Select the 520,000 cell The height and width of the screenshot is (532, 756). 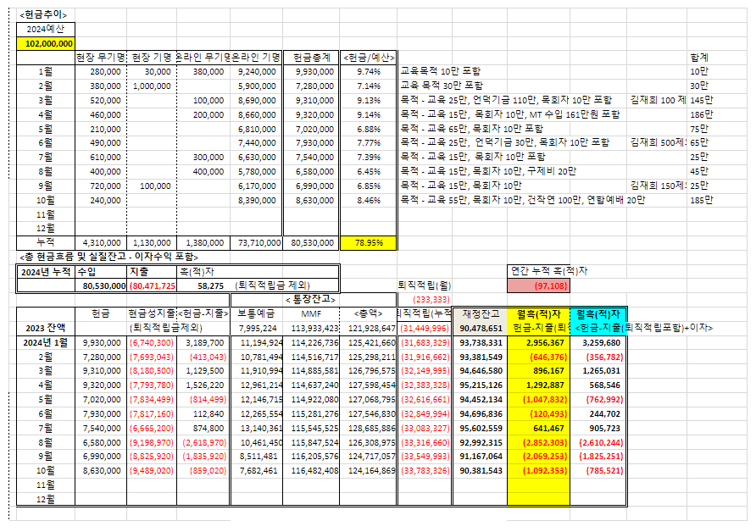pyautogui.click(x=101, y=101)
